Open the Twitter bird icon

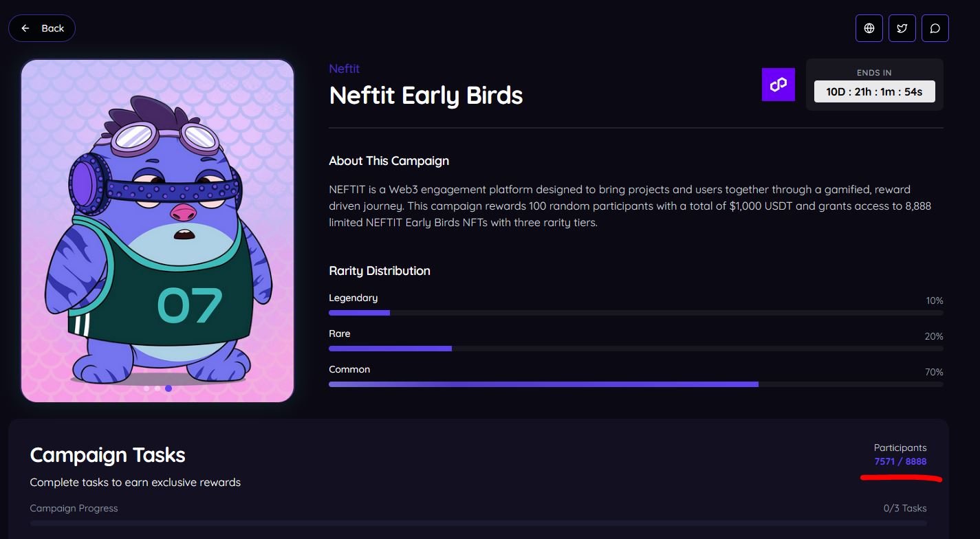tap(902, 28)
